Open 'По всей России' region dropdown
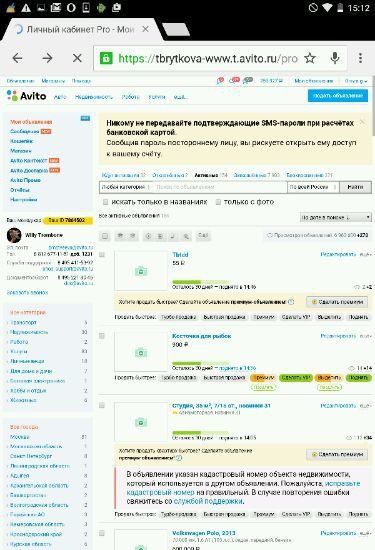The image size is (375, 550). point(313,187)
